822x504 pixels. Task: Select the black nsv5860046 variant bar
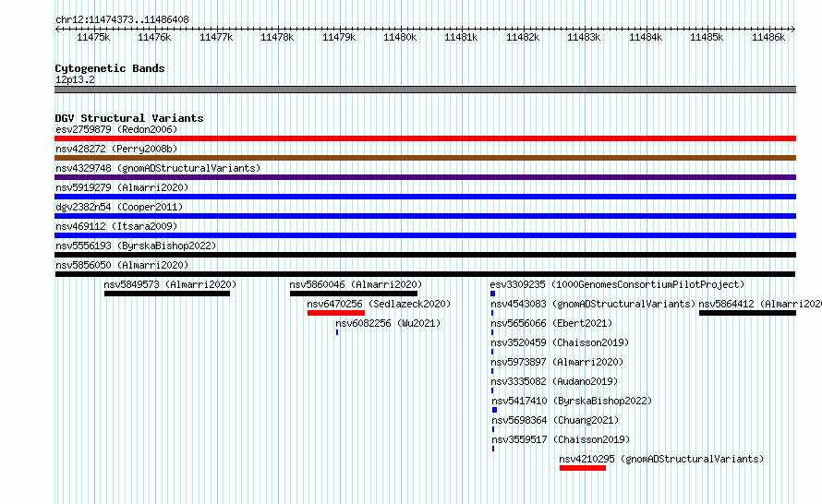coord(354,294)
